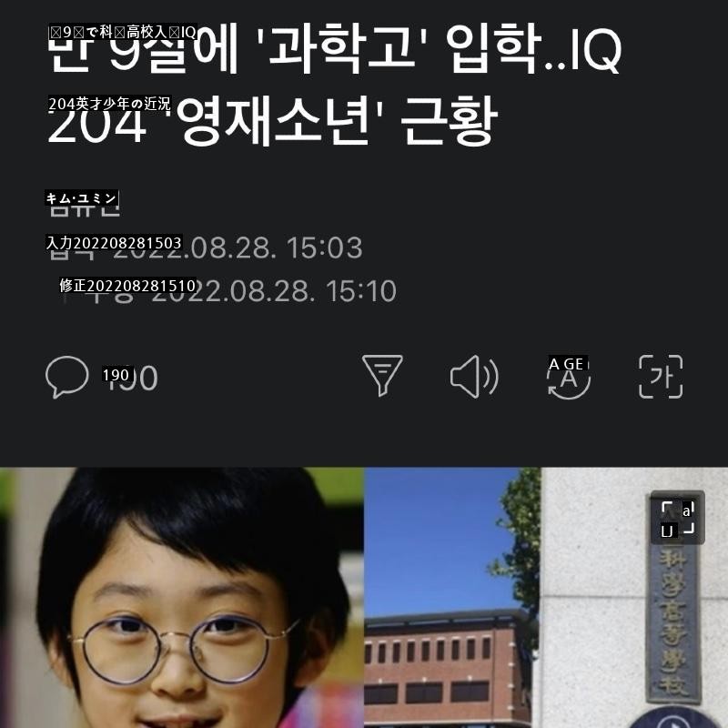This screenshot has height=728, width=728.
Task: Tap the katakana reporter name overlay
Action: pos(82,198)
